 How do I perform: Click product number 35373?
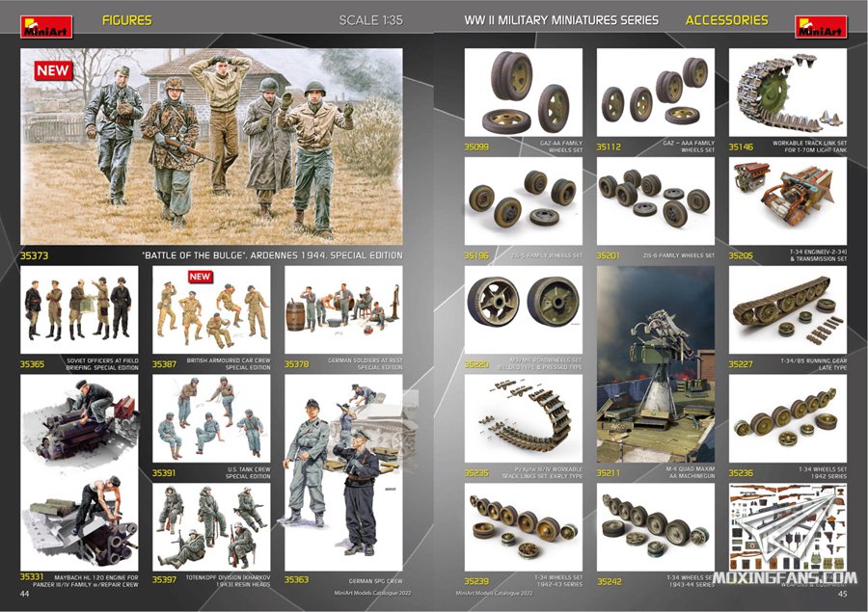(35, 255)
